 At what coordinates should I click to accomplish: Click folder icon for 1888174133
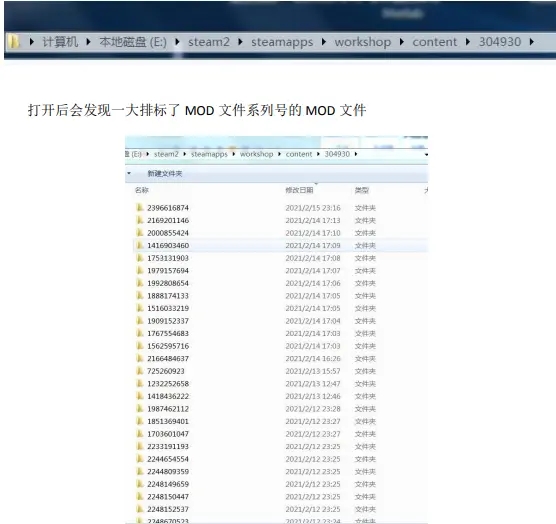pyautogui.click(x=140, y=296)
